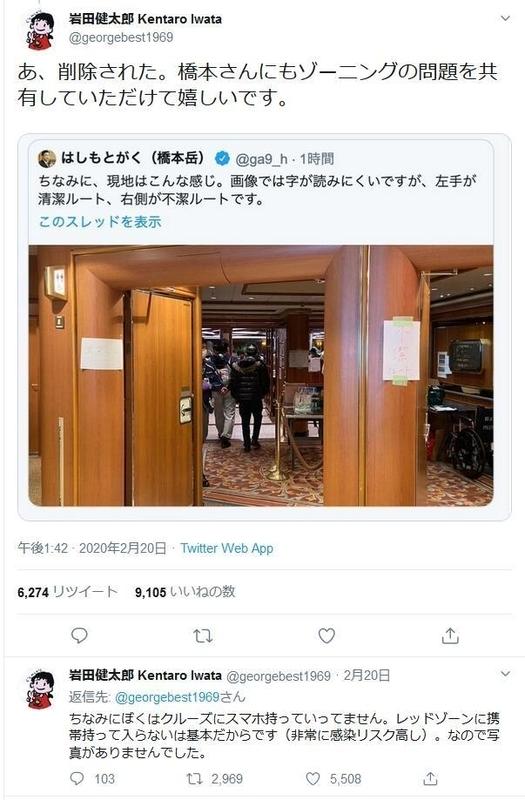Click the @ga9_h handle in quoted tweet

262,159
